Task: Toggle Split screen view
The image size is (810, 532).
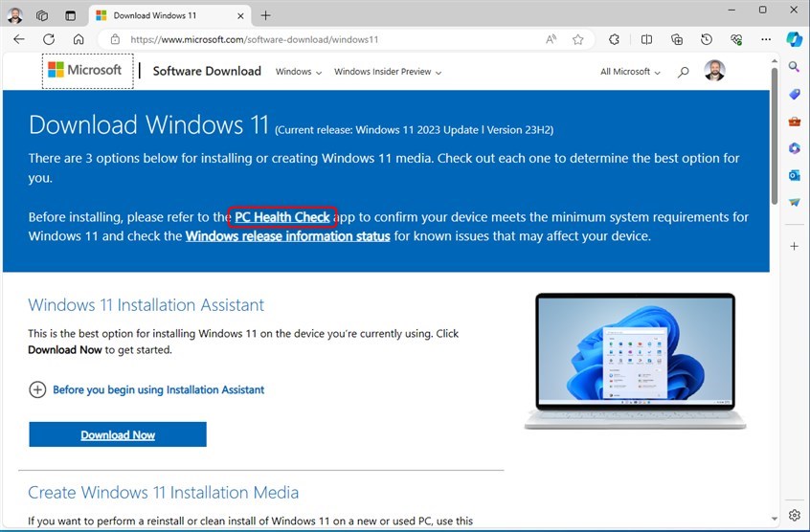Action: click(646, 39)
